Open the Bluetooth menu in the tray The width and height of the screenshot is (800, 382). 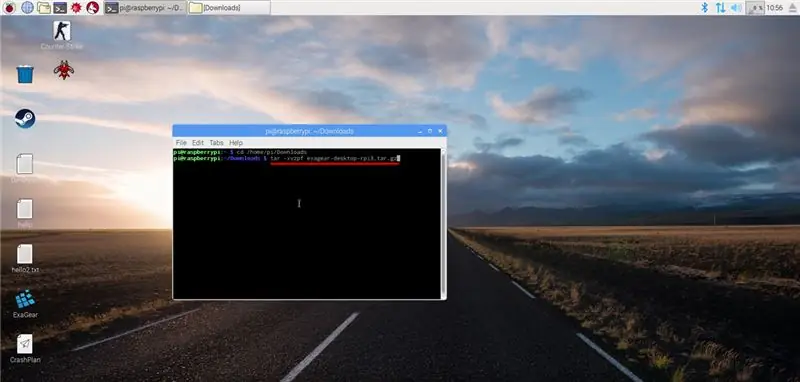(x=705, y=7)
